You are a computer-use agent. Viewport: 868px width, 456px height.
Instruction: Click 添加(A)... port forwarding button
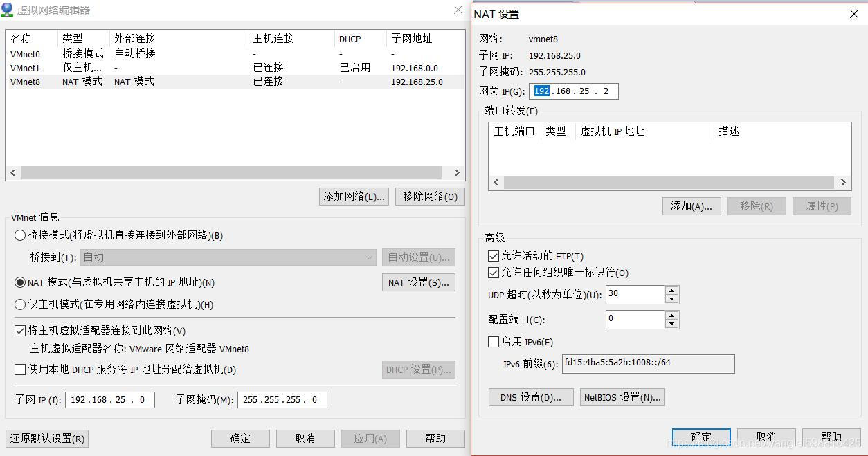point(691,206)
